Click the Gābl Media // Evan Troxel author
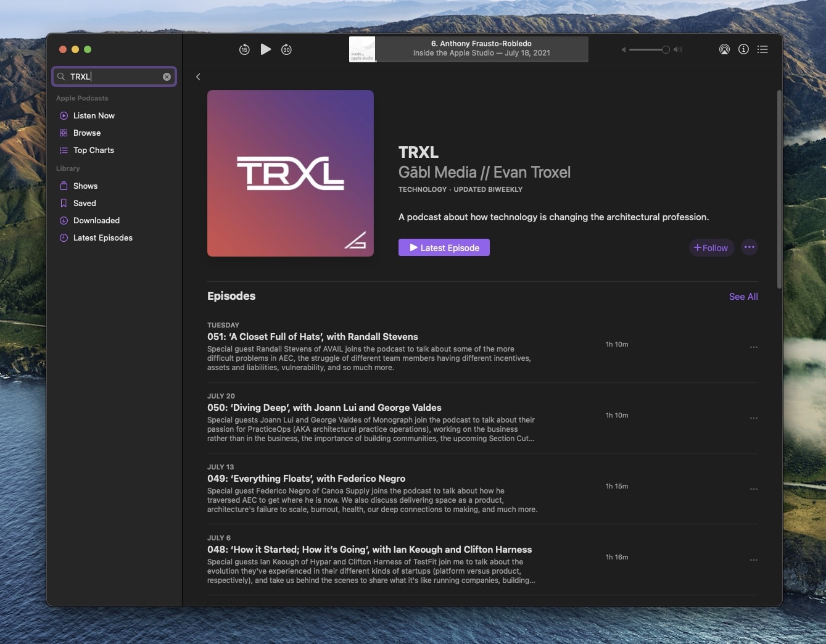 [484, 172]
